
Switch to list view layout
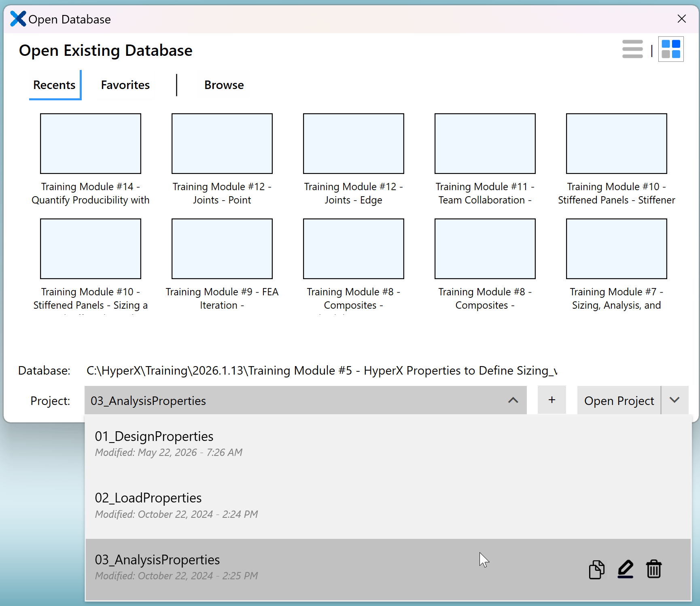tap(632, 49)
